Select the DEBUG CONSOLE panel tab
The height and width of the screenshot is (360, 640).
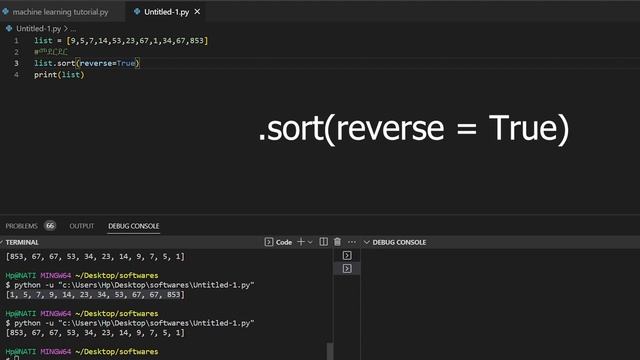tap(133, 226)
